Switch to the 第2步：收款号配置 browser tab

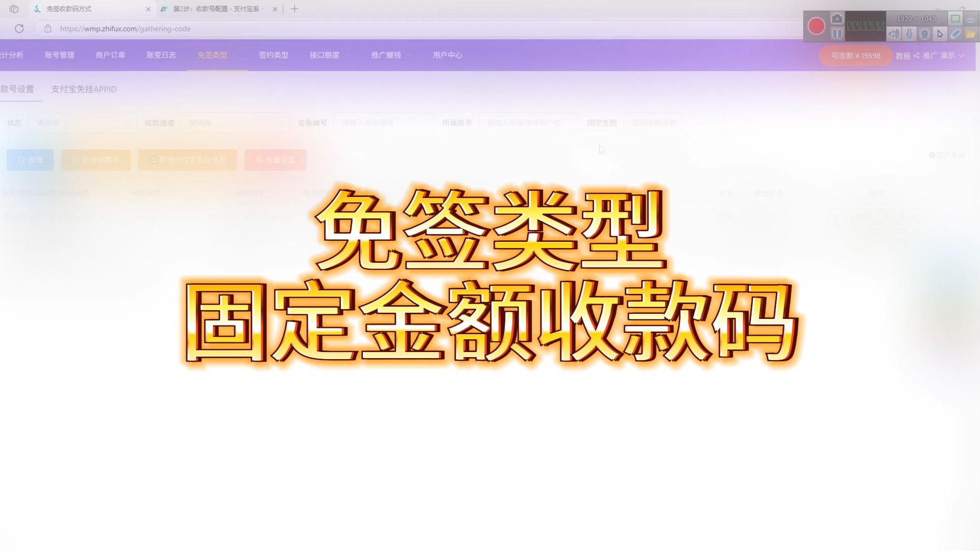(219, 9)
